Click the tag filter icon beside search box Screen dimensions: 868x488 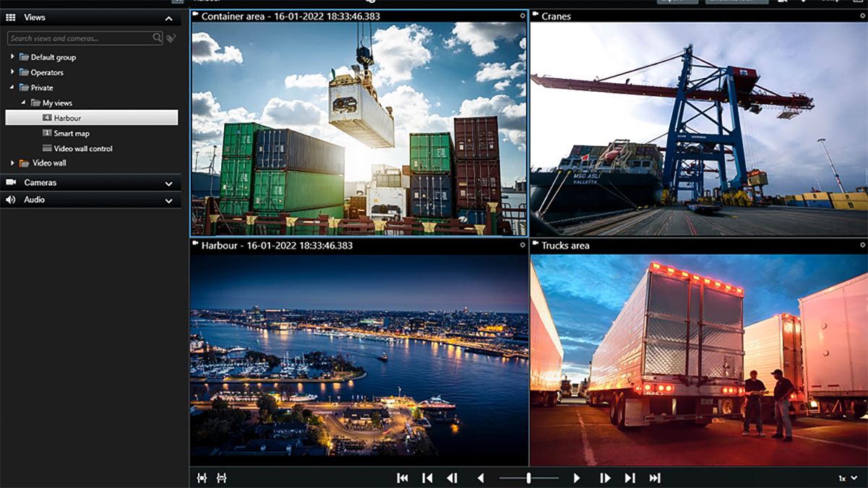point(171,38)
